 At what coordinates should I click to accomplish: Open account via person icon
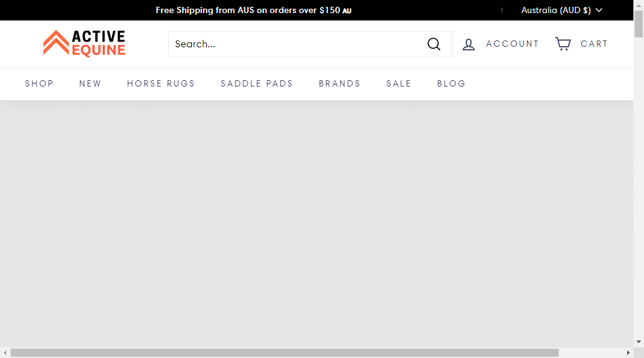(x=468, y=44)
